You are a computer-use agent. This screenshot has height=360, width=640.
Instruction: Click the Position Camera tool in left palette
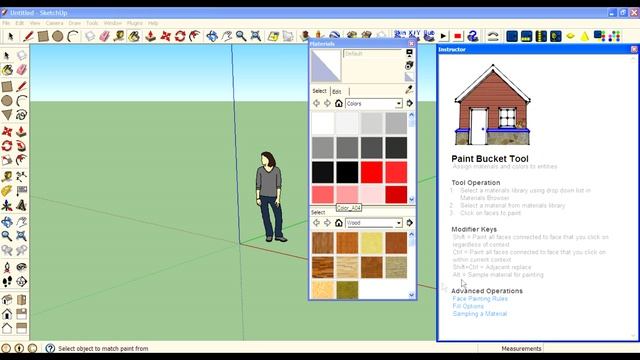click(x=7, y=267)
